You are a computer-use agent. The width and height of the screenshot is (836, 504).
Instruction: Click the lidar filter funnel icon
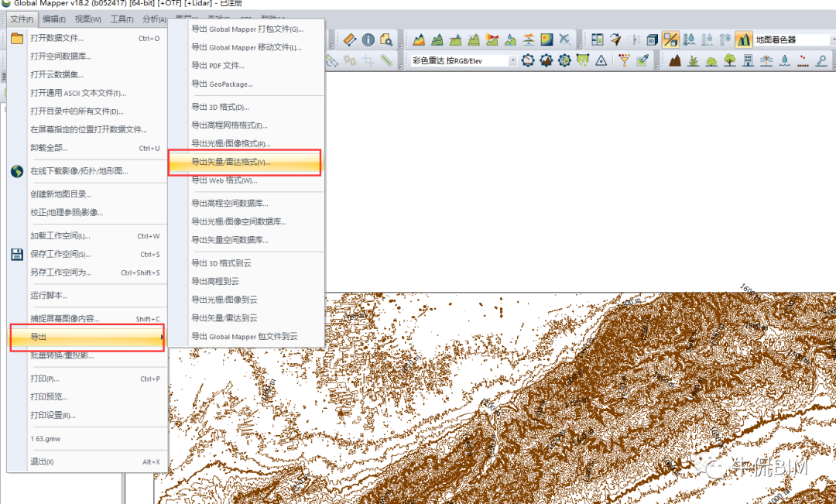624,60
